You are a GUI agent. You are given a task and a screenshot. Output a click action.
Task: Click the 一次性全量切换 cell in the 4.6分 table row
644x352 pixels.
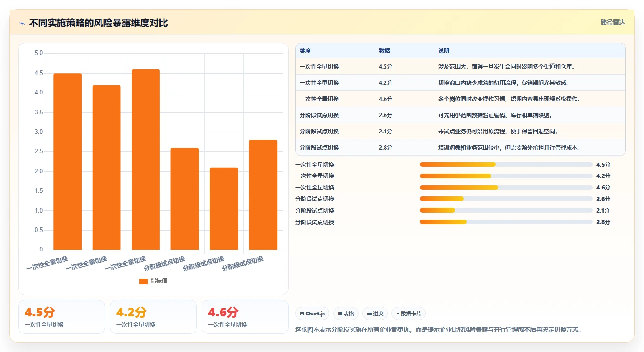coord(319,99)
